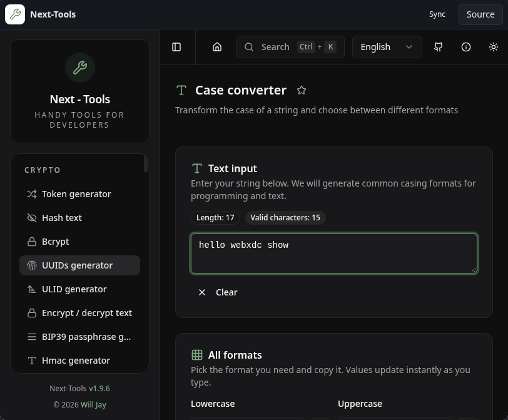
Task: Click the 'Length: 17' badge
Action: click(x=215, y=217)
